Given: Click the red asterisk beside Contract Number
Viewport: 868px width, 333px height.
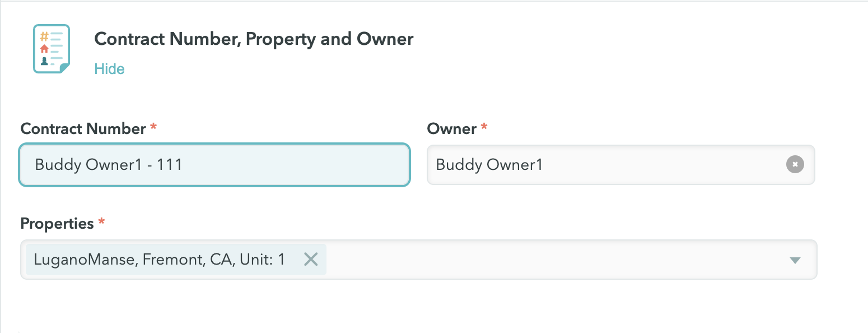Looking at the screenshot, I should click(x=153, y=127).
